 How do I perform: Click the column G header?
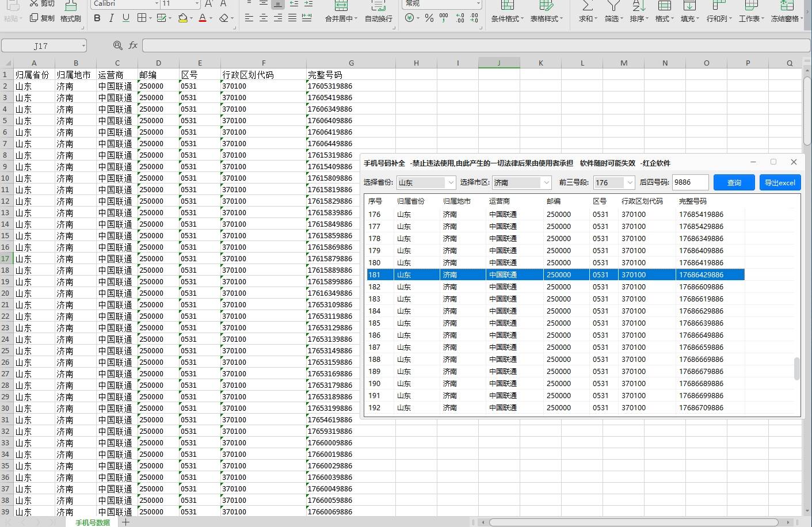(351, 63)
